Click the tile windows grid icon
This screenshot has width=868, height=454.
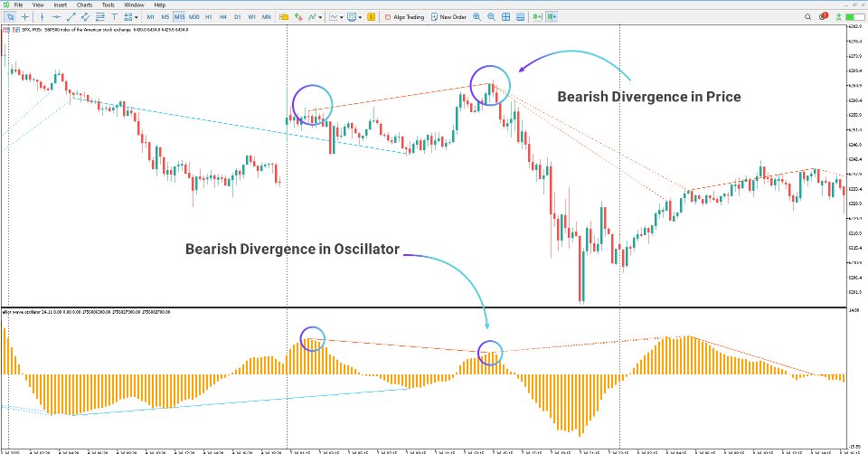506,17
